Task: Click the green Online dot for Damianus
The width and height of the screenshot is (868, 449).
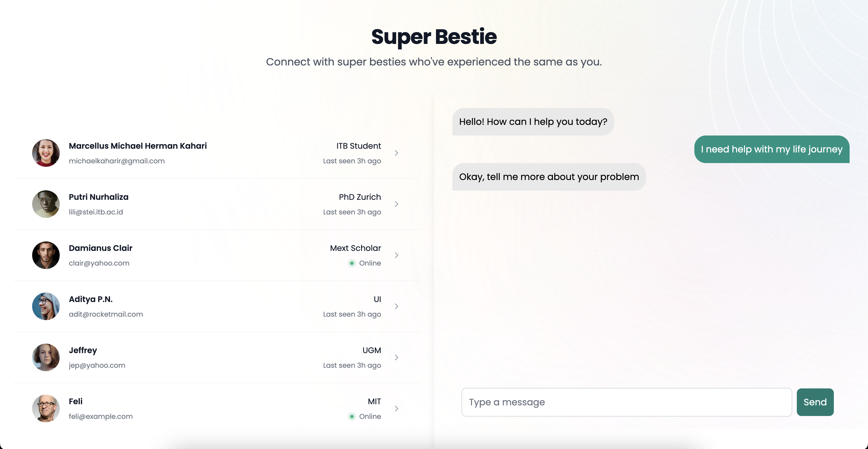Action: pos(352,263)
